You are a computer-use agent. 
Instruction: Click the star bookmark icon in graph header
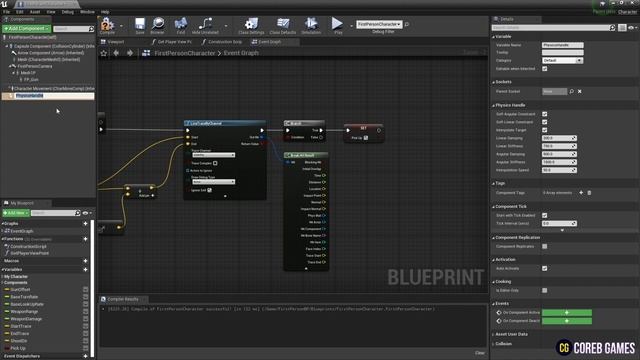[x=104, y=53]
